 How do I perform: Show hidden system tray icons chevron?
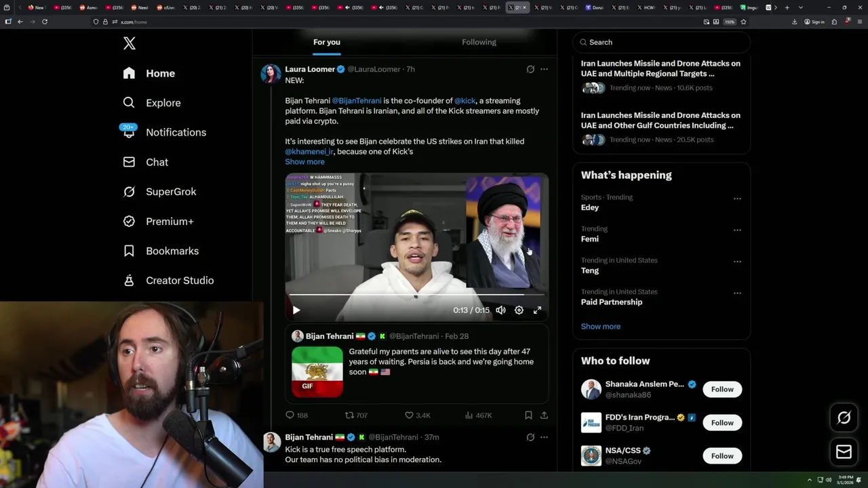coord(809,480)
